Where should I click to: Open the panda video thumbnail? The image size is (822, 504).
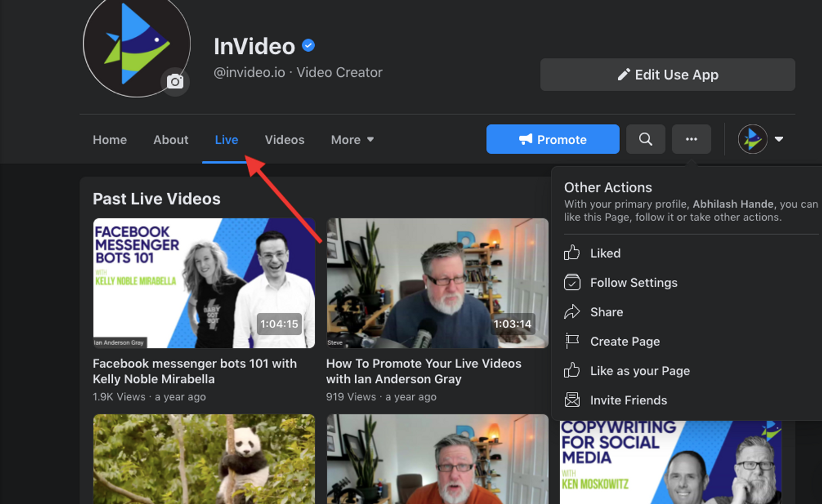coord(204,459)
